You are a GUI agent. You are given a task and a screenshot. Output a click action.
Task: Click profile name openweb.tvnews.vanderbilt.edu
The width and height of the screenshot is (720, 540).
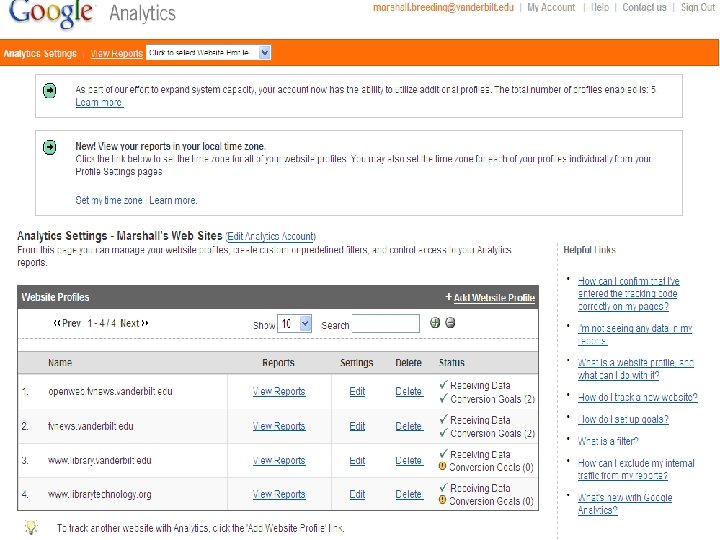[110, 392]
